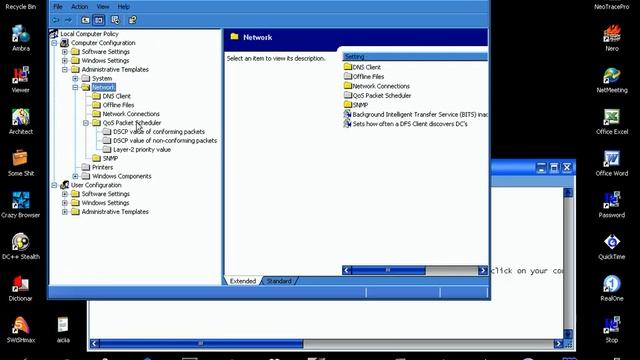
Task: Open the Crazy Browser desktop icon
Action: tap(20, 204)
